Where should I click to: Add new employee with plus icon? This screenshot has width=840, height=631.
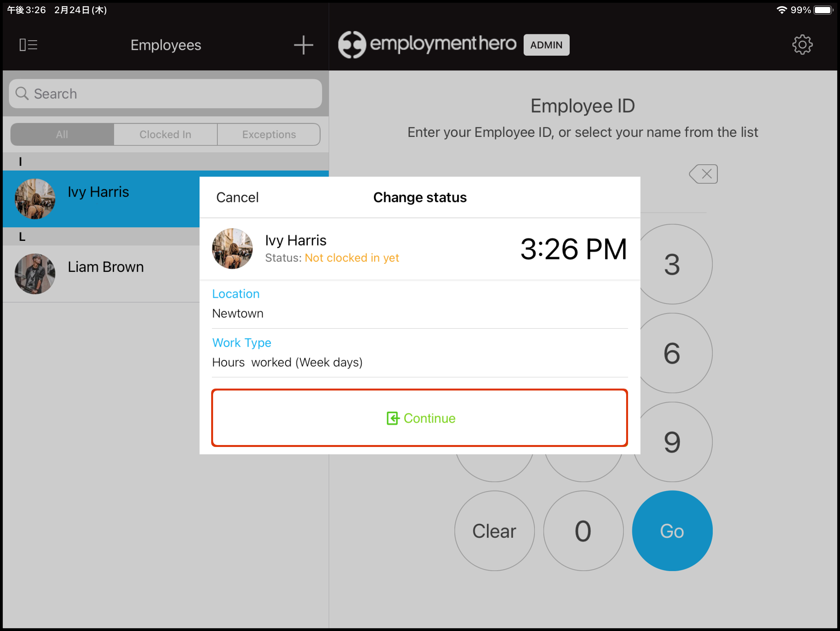coord(303,45)
